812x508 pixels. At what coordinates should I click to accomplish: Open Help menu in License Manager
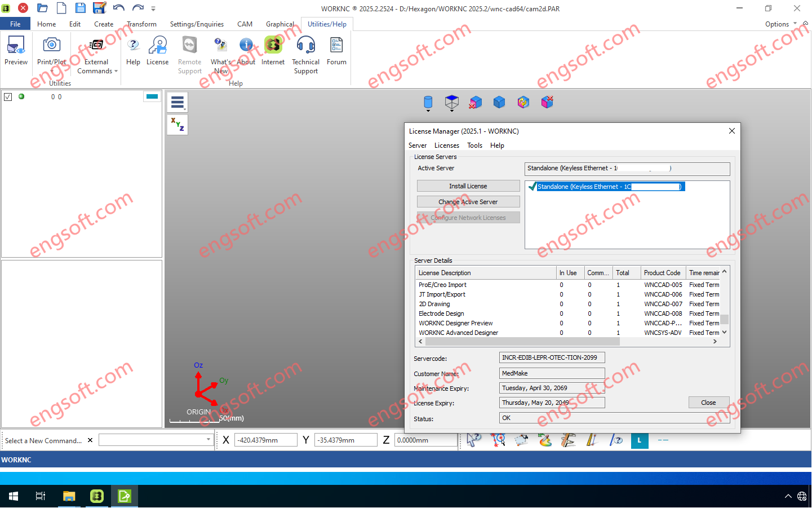497,145
